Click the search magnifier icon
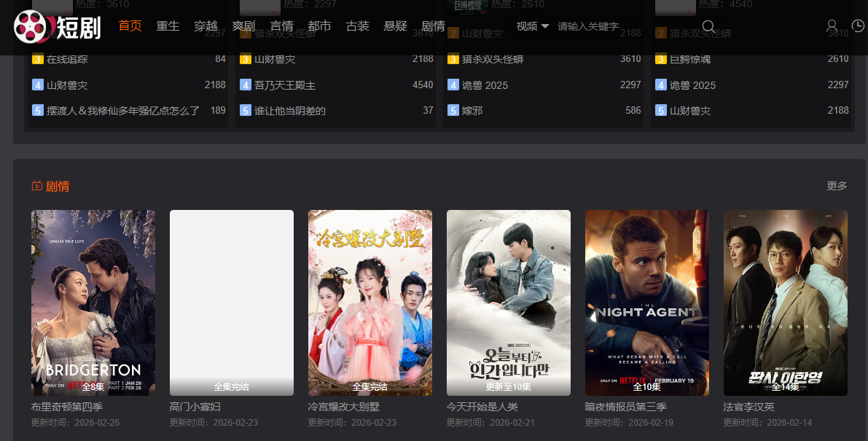868x441 pixels. [708, 26]
